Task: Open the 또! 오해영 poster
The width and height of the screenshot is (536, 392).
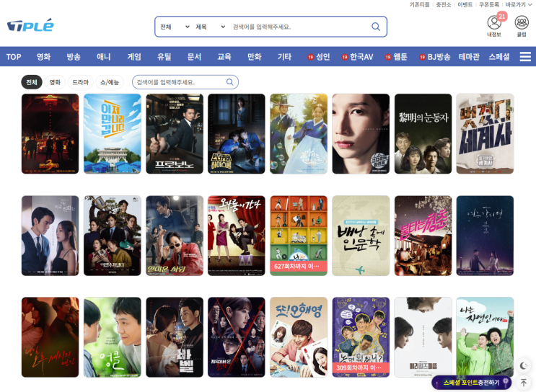Action: pyautogui.click(x=299, y=337)
